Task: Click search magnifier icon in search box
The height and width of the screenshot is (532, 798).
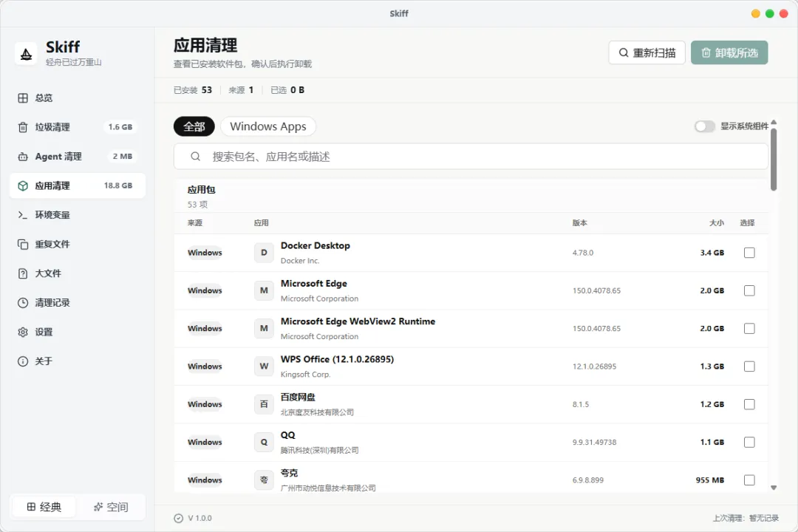Action: pos(195,157)
